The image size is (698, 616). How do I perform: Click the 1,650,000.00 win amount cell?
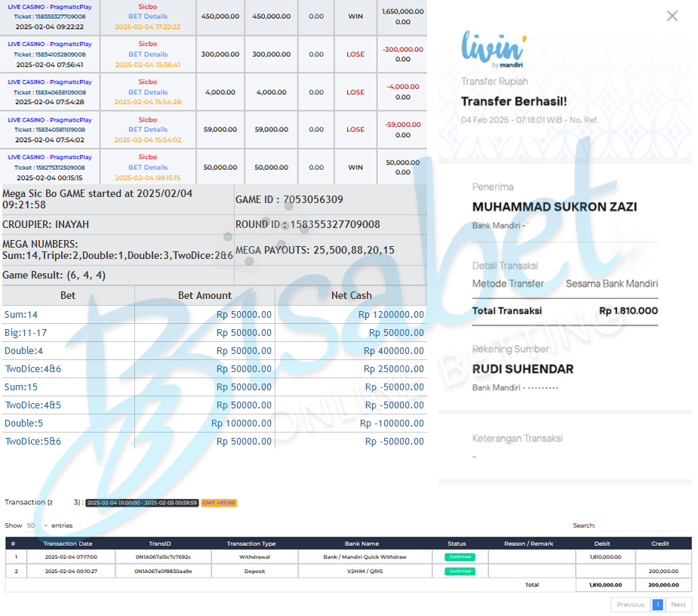click(402, 11)
